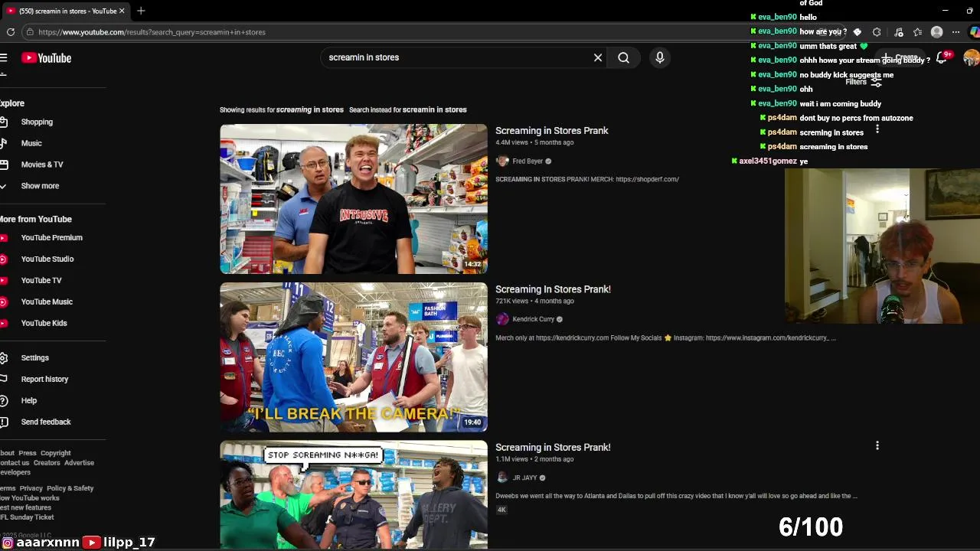The image size is (980, 551).
Task: Visit Kendrick Curry channel name
Action: tap(533, 319)
